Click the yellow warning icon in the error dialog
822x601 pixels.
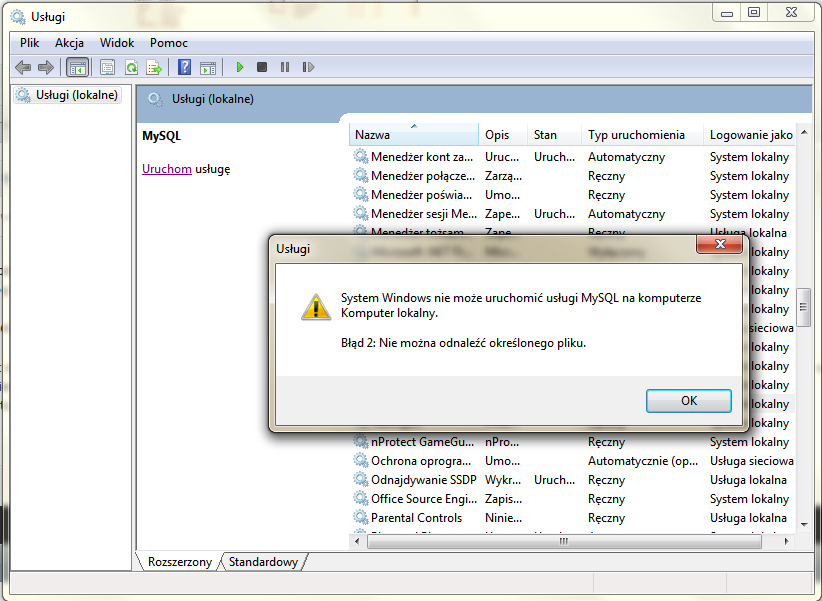pos(316,307)
